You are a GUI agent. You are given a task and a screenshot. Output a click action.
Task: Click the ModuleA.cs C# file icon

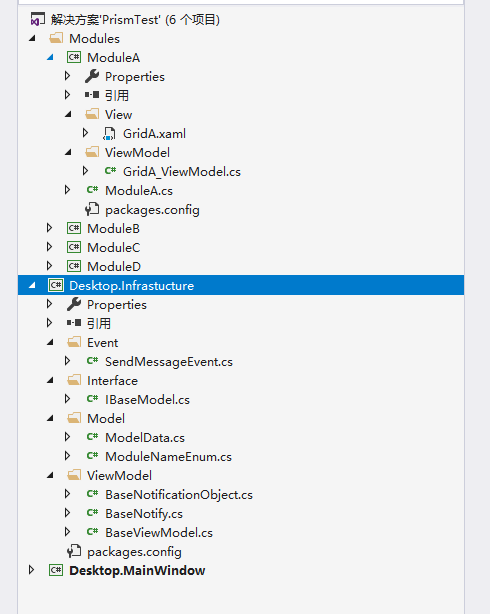pos(92,190)
